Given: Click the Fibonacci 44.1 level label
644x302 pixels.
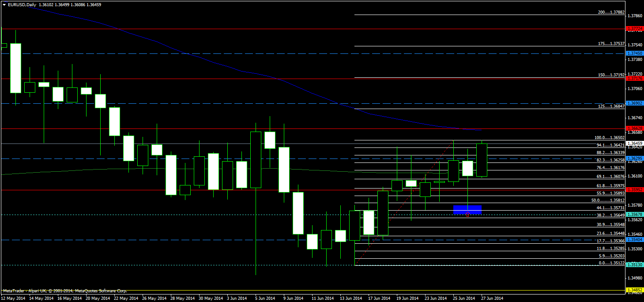Looking at the screenshot, I should click(x=610, y=208).
